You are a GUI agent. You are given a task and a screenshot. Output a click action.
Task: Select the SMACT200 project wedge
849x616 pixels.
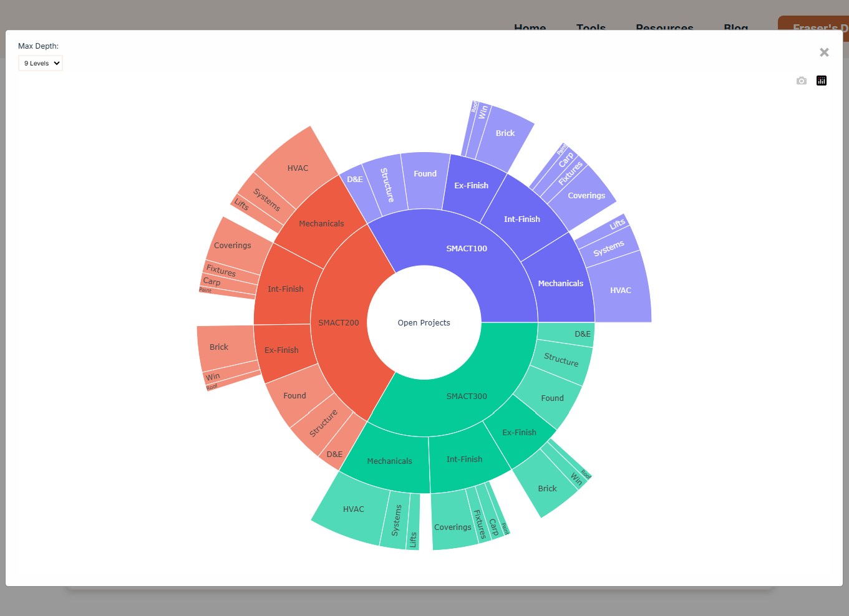click(339, 322)
